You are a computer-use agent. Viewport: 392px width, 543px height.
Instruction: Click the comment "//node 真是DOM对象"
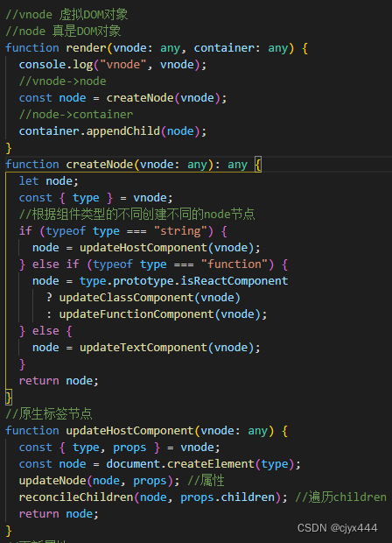pos(63,32)
